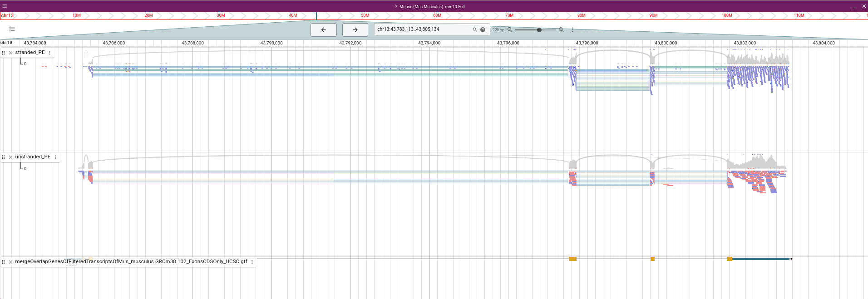The height and width of the screenshot is (299, 868).
Task: Open the view options three-dot menu
Action: tap(572, 30)
